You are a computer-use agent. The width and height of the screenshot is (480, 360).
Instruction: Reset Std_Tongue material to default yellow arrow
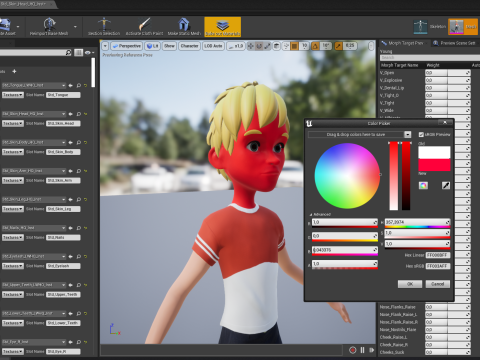point(86,85)
